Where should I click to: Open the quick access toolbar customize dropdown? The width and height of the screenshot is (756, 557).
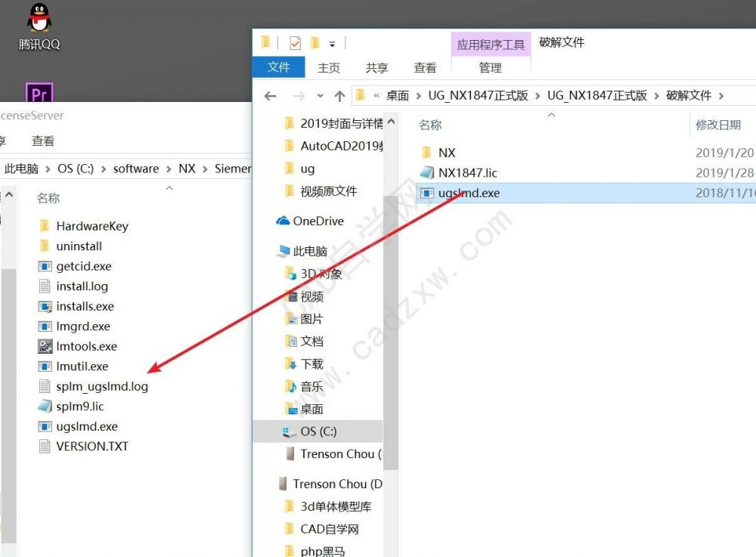332,45
